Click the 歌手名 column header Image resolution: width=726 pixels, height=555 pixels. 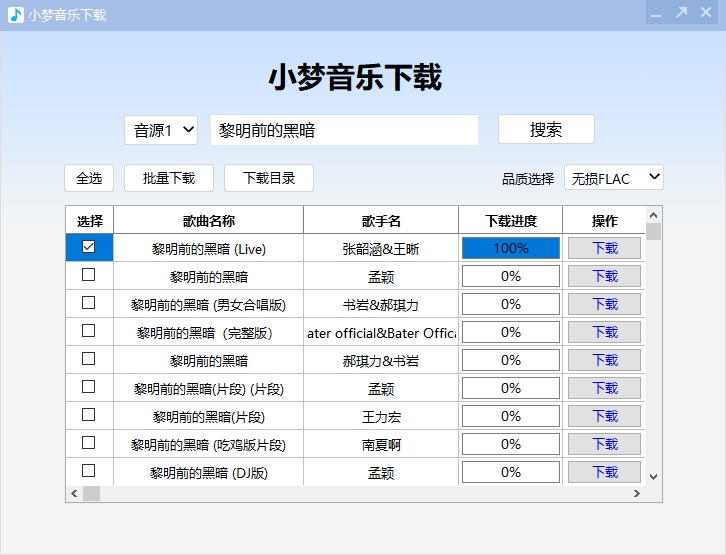tap(381, 220)
